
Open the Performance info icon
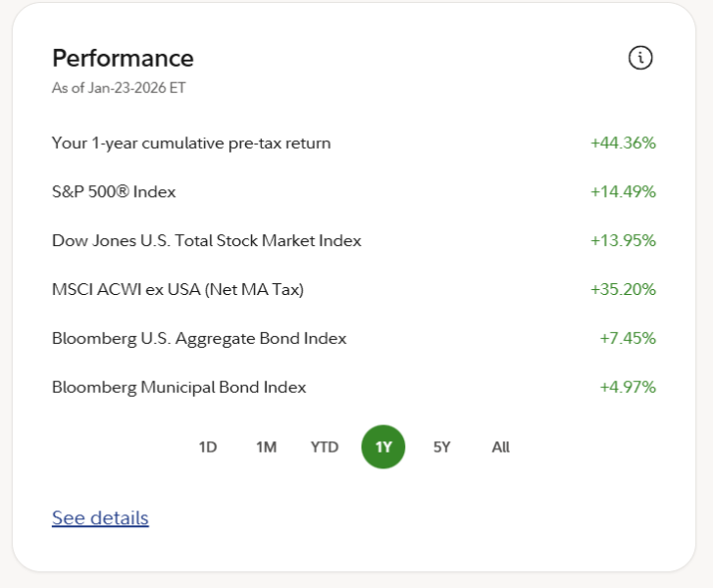[x=639, y=58]
